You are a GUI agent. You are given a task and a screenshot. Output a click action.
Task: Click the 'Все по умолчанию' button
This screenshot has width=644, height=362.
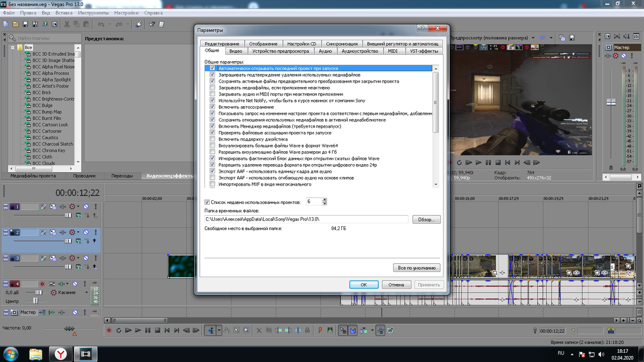[x=417, y=267]
